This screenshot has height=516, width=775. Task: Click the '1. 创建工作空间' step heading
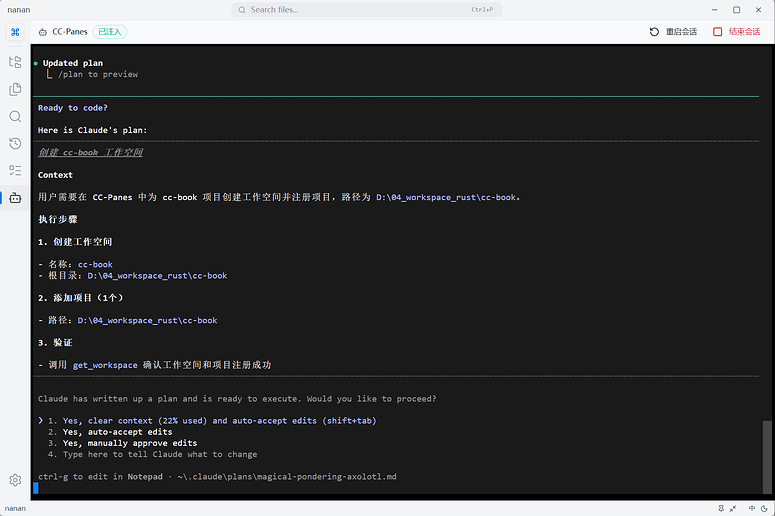(75, 242)
